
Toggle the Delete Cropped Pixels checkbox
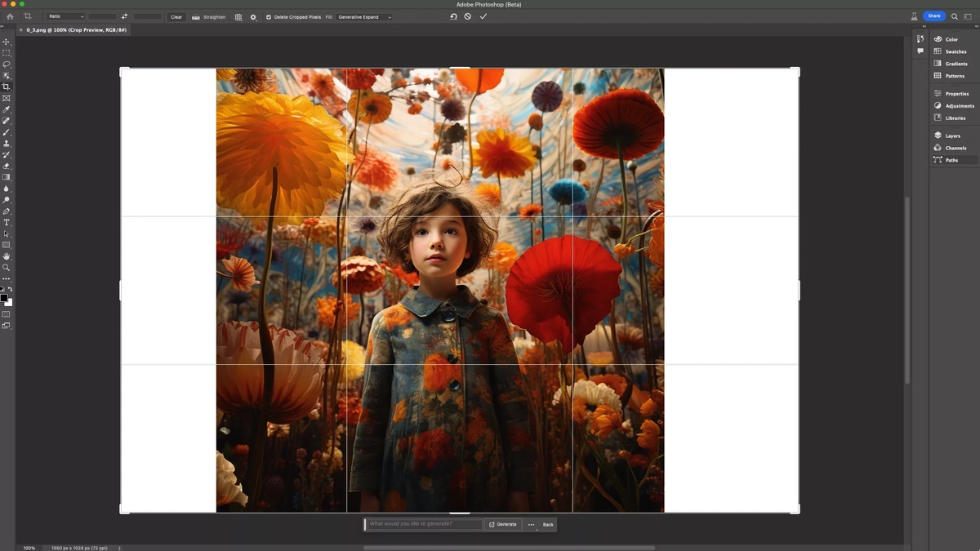[268, 17]
